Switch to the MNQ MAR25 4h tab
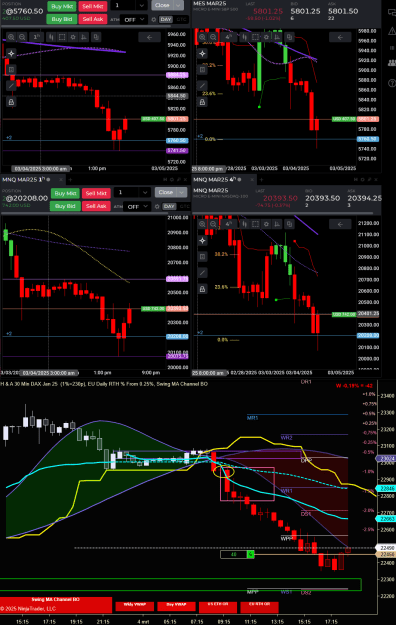The image size is (396, 625). 217,180
